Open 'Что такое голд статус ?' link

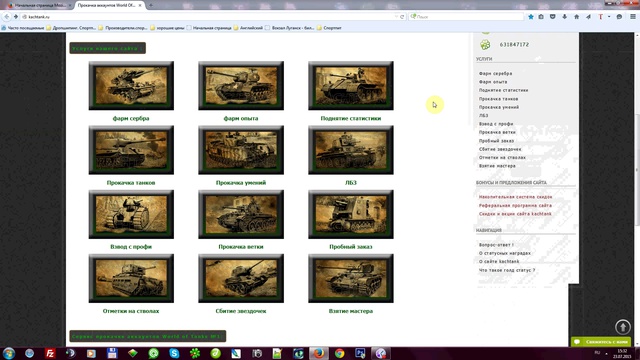pyautogui.click(x=507, y=270)
